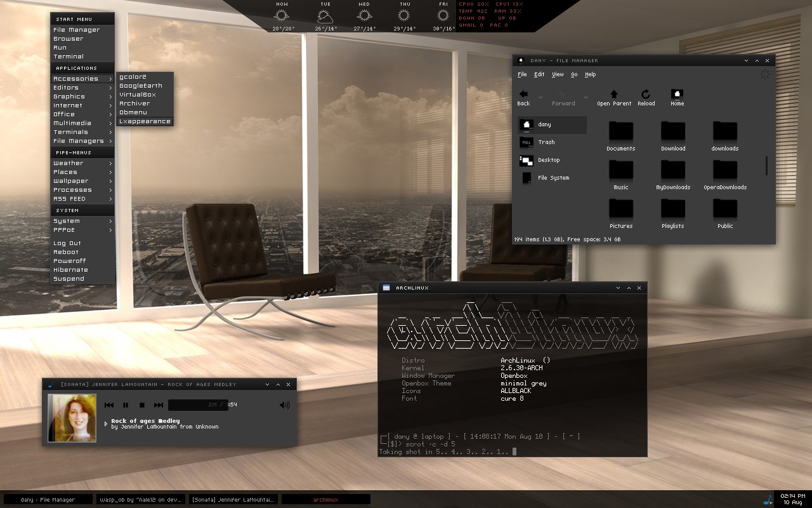Click the previous track button in Sonata
The image size is (812, 508).
pyautogui.click(x=109, y=405)
